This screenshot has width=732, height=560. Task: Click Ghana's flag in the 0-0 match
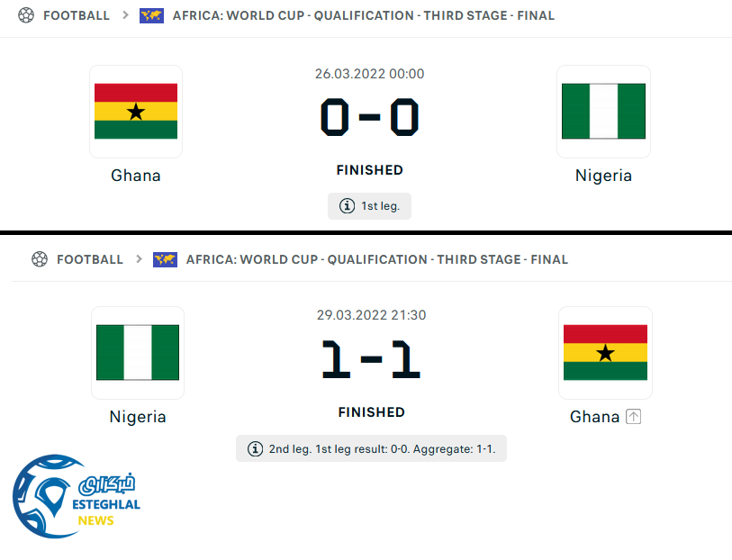click(x=136, y=112)
